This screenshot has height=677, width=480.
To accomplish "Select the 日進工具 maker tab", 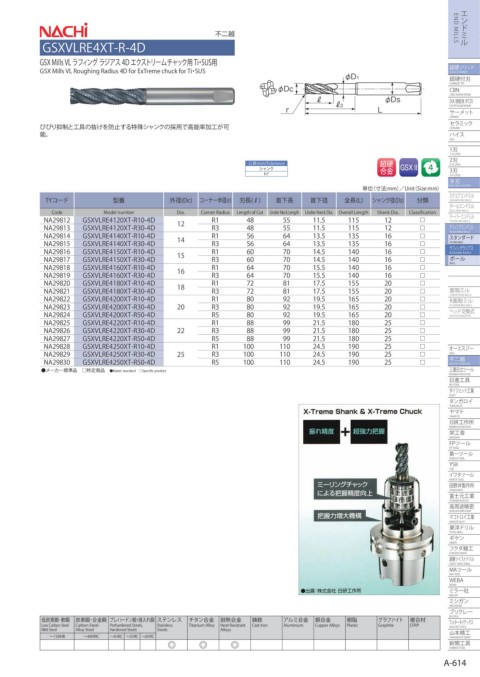I will click(464, 381).
